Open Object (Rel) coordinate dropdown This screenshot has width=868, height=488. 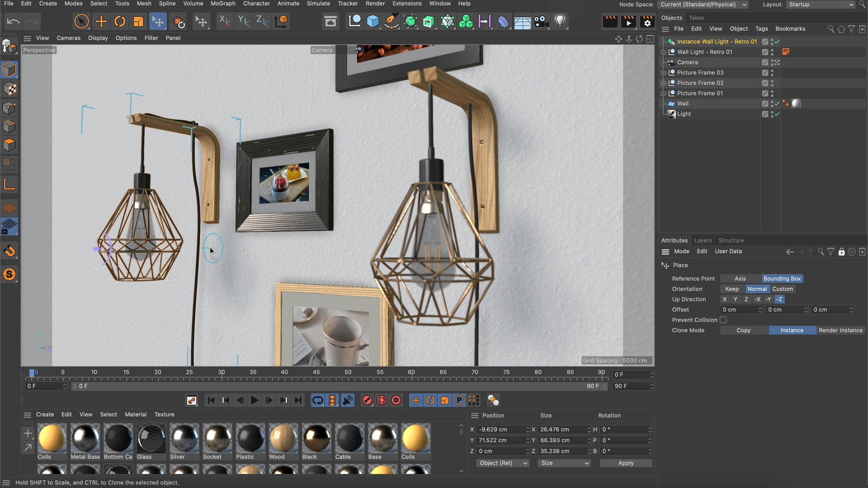[501, 463]
